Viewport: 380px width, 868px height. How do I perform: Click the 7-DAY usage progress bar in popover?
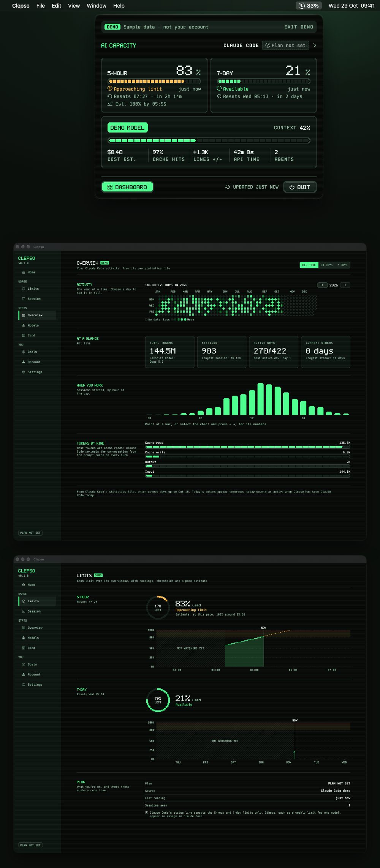(x=263, y=81)
